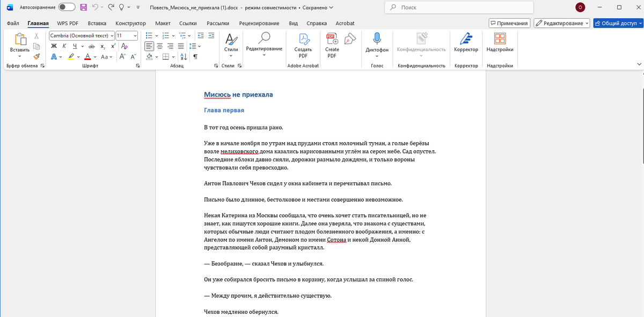The width and height of the screenshot is (644, 317).
Task: Click the Redo arrow in title bar
Action: pos(111,8)
